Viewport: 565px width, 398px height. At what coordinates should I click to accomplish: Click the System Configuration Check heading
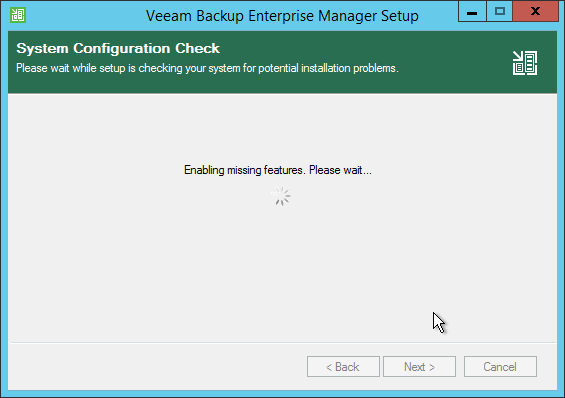point(118,48)
